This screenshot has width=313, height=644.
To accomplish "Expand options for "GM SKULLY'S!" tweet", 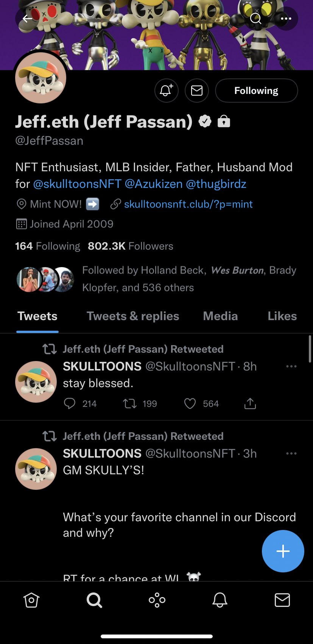I will tap(291, 453).
